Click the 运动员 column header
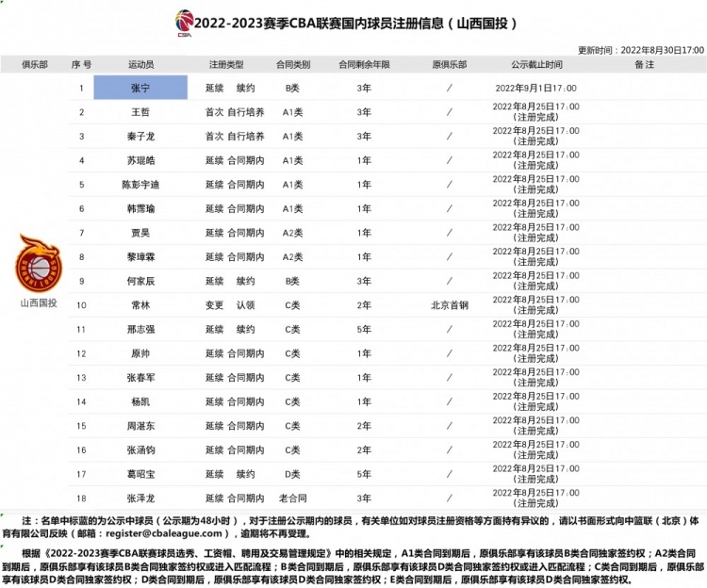 (x=140, y=64)
